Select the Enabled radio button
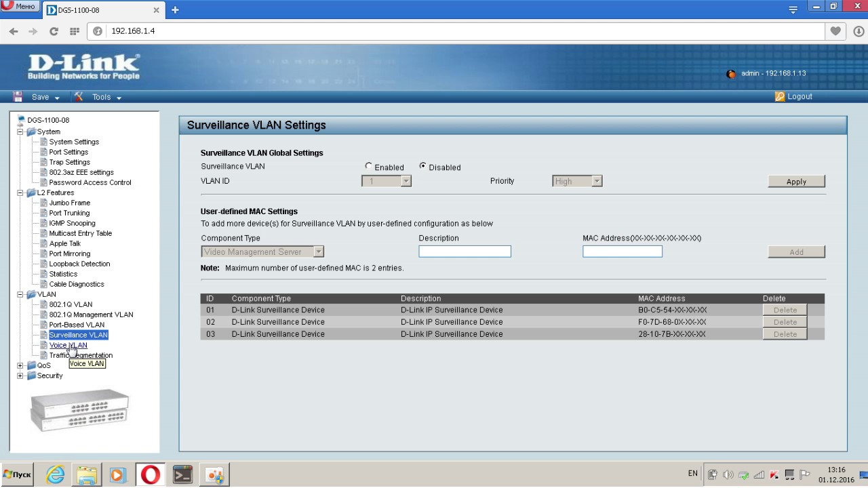This screenshot has width=868, height=488. pos(369,166)
